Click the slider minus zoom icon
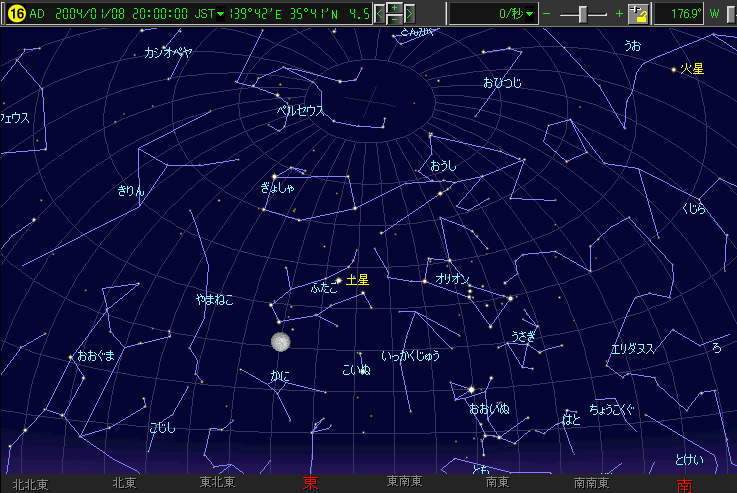Image resolution: width=737 pixels, height=493 pixels. (547, 14)
